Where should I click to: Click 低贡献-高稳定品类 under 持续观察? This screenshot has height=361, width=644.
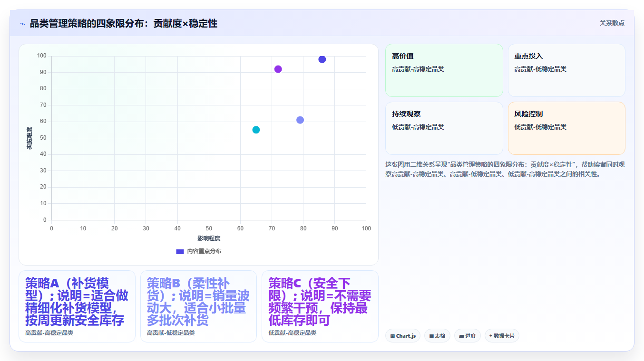418,127
